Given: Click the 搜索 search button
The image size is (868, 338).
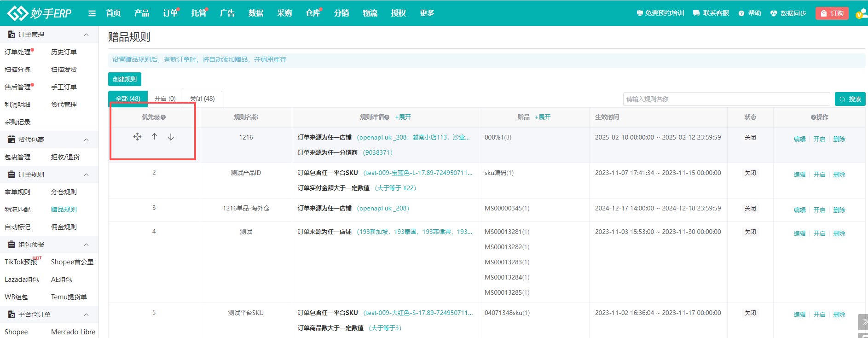Looking at the screenshot, I should coord(850,99).
